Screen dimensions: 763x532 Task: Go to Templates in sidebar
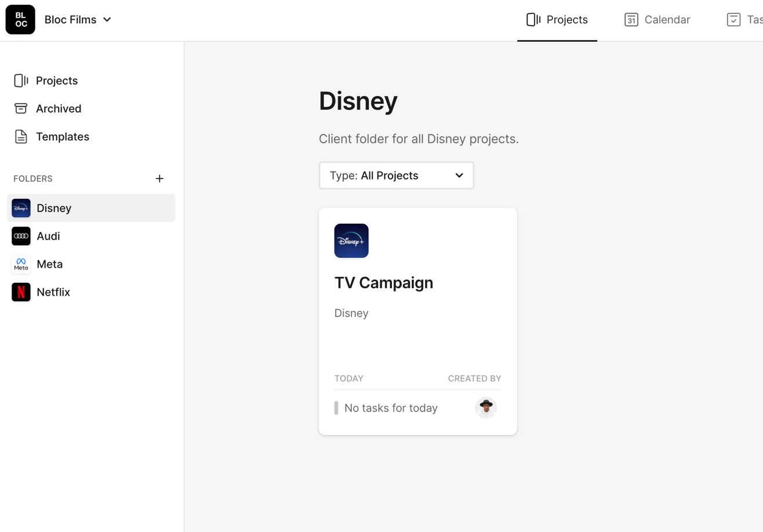coord(62,137)
